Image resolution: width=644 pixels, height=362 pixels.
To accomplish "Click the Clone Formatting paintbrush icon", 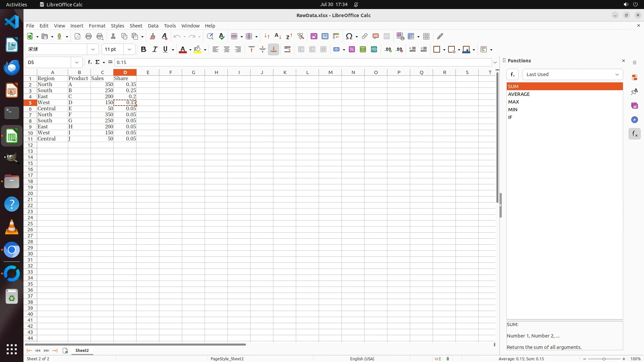I will (153, 36).
